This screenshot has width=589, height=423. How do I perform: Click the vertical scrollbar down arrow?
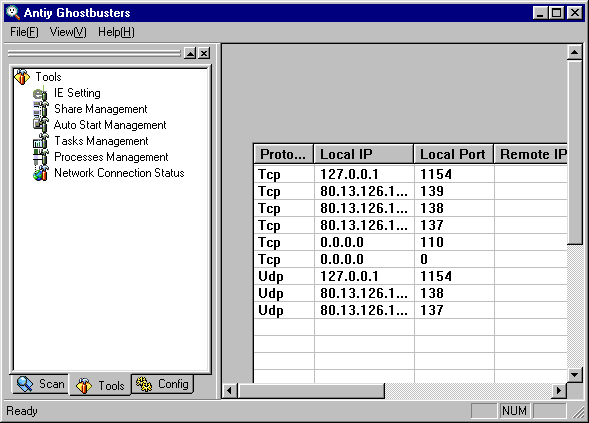(574, 375)
